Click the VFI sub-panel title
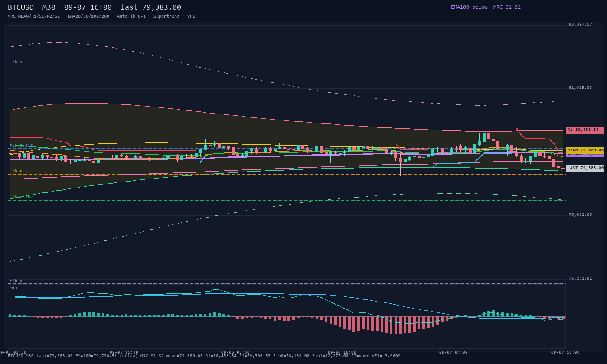Screen dimensions: 607x364 click(x=14, y=288)
